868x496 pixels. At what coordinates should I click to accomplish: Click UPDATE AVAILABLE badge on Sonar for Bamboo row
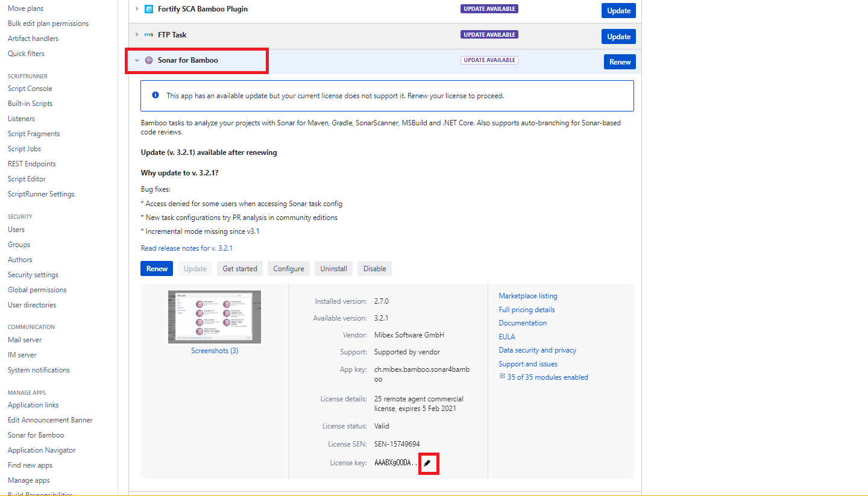coord(489,60)
